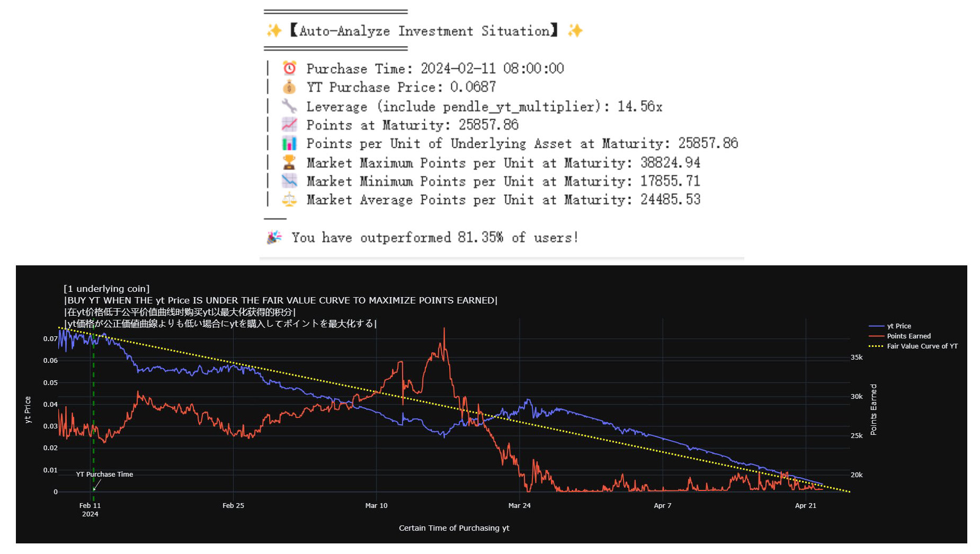
Task: Click the 'Certain Time of Purchasing yt' axis title
Action: tap(454, 528)
